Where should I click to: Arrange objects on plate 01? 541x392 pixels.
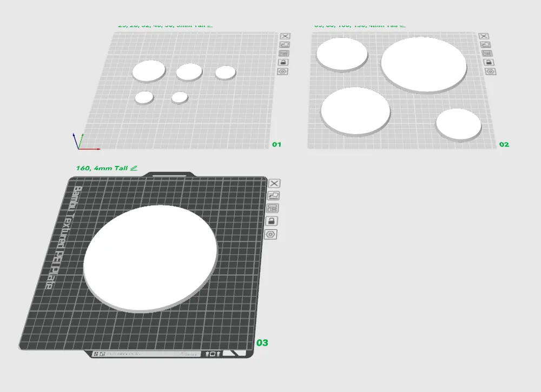point(284,54)
